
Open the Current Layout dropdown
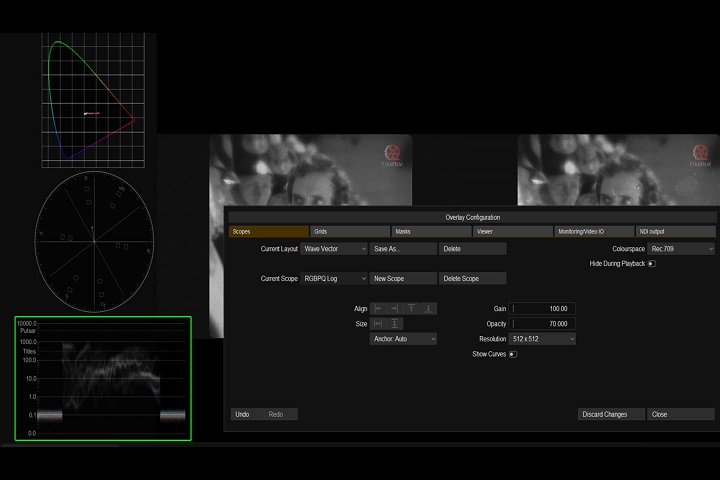coord(334,249)
